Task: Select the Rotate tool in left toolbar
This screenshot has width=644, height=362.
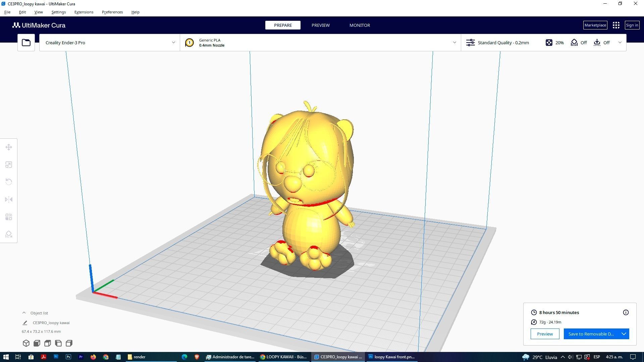Action: [x=9, y=182]
